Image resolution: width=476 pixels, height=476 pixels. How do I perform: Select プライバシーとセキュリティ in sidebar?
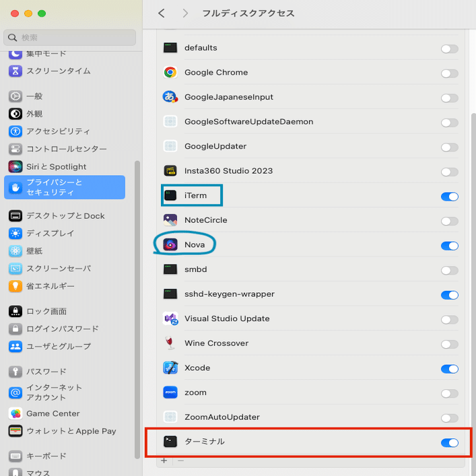(65, 187)
